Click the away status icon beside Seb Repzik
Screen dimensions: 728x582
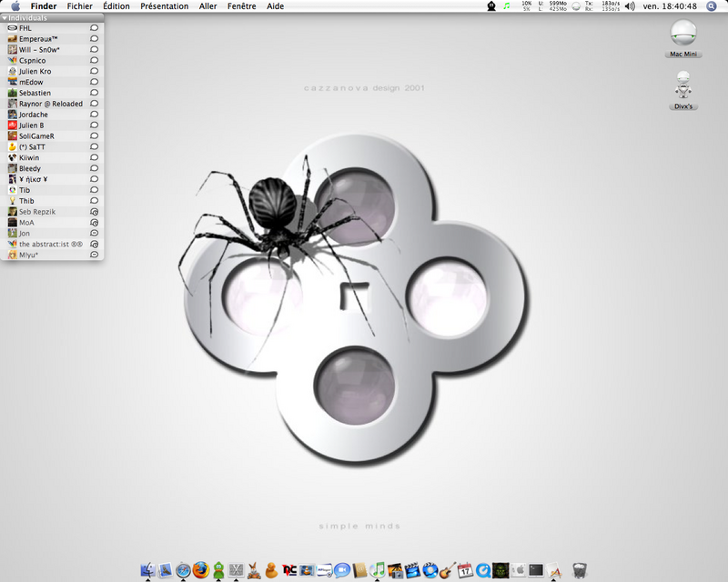(x=94, y=212)
